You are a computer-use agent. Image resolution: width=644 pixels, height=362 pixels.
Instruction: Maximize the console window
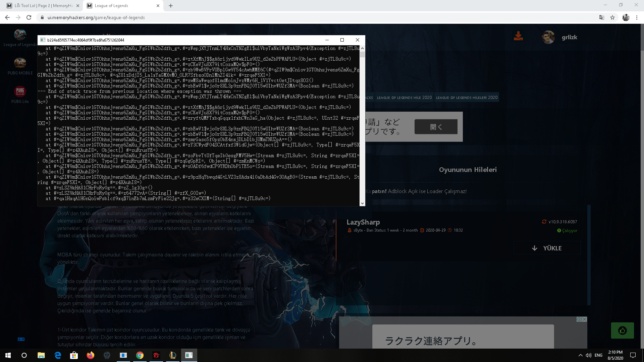point(342,40)
